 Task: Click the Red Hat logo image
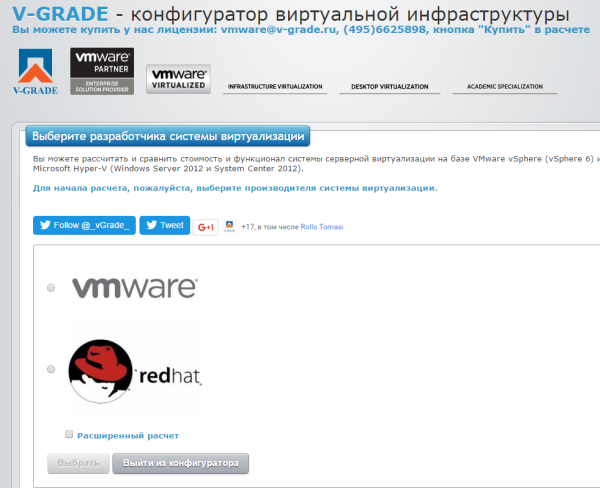tap(135, 370)
